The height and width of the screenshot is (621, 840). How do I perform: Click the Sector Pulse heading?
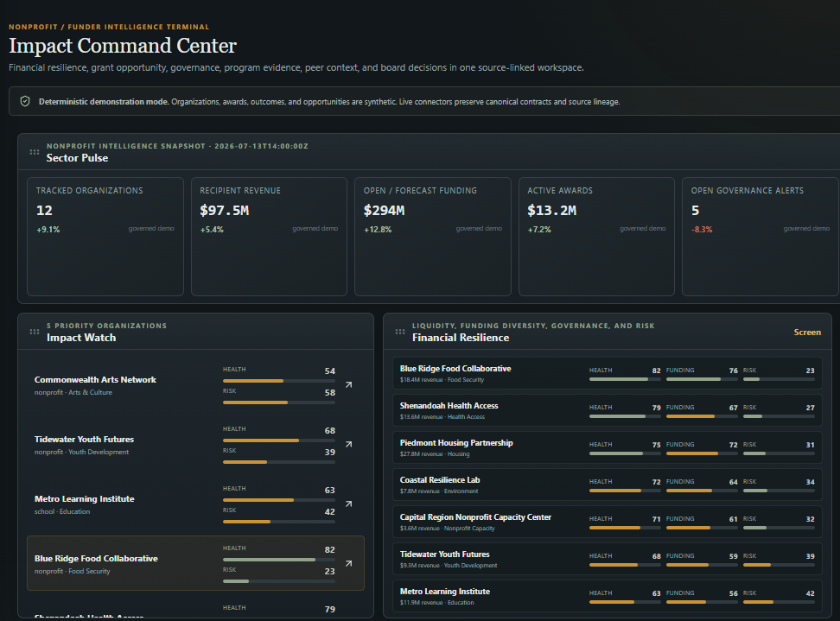tap(77, 158)
